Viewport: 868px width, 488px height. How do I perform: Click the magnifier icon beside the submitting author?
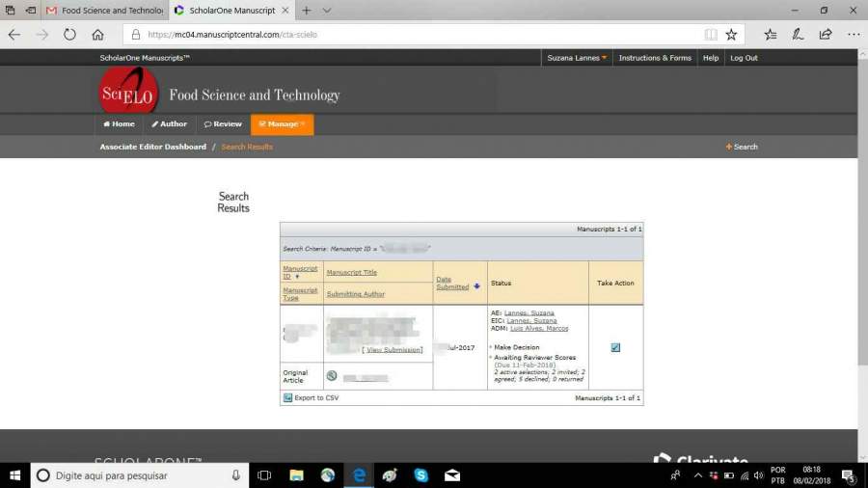pyautogui.click(x=332, y=376)
